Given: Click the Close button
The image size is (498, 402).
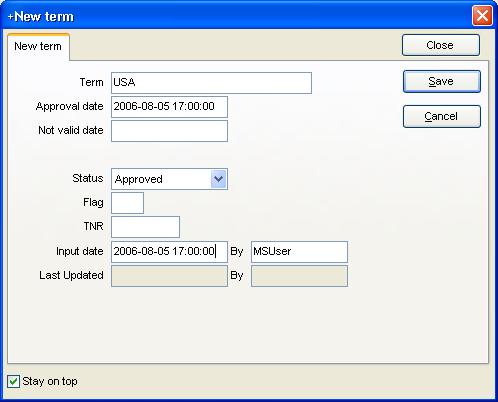Looking at the screenshot, I should click(x=441, y=45).
